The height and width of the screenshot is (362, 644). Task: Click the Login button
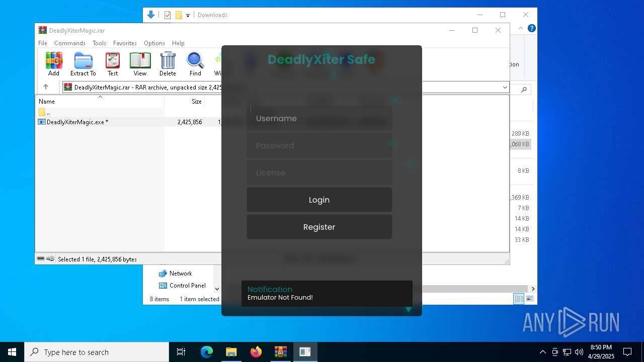[x=319, y=200]
